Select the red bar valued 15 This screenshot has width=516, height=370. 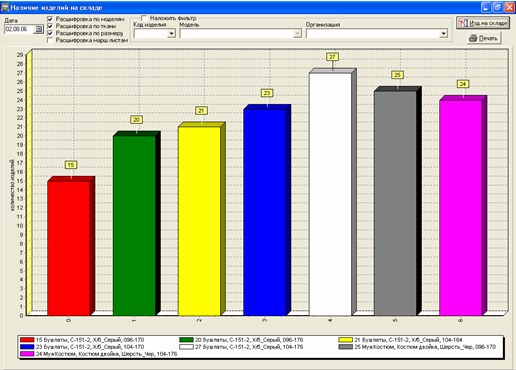[69, 248]
